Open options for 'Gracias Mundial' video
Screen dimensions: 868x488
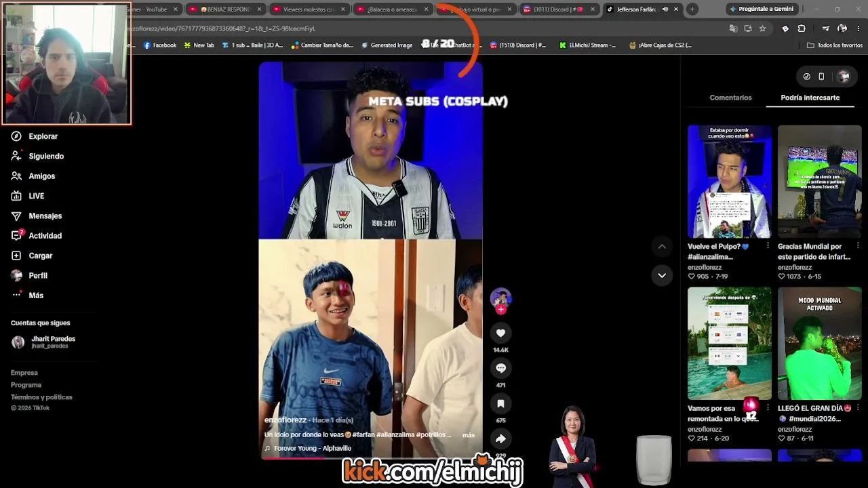858,245
